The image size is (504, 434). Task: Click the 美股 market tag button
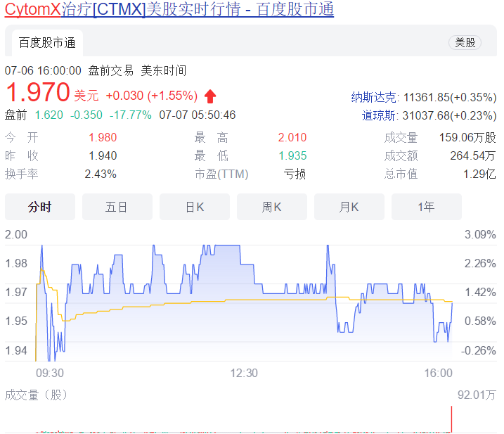(x=465, y=42)
